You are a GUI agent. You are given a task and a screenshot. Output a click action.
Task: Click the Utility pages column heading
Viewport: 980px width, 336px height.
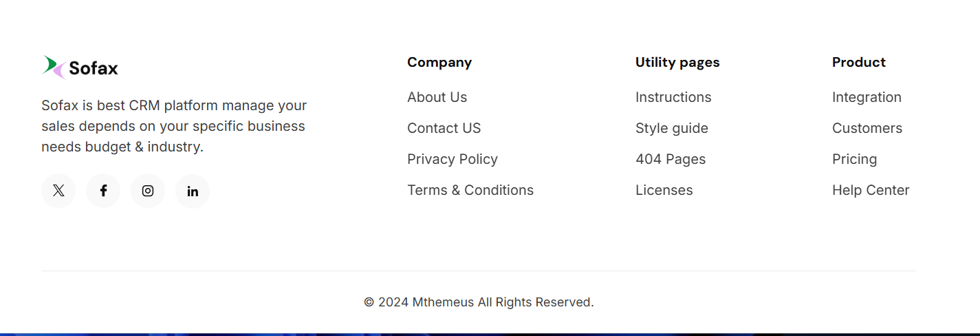(x=677, y=62)
